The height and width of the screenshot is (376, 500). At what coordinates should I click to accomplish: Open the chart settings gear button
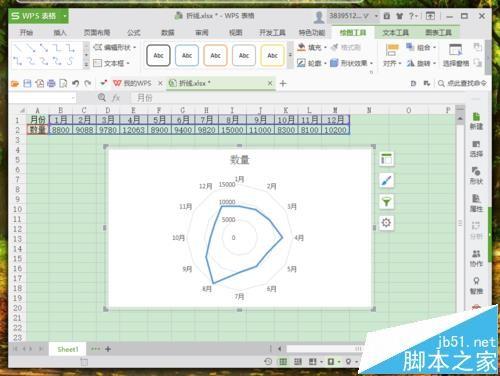[x=386, y=222]
